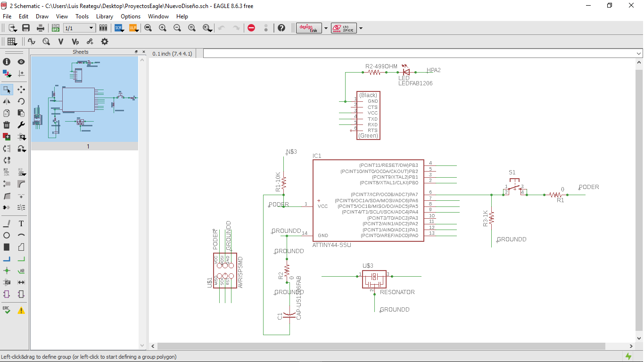Run the ERC check
Screen dimensions: 644x362
tap(7, 310)
